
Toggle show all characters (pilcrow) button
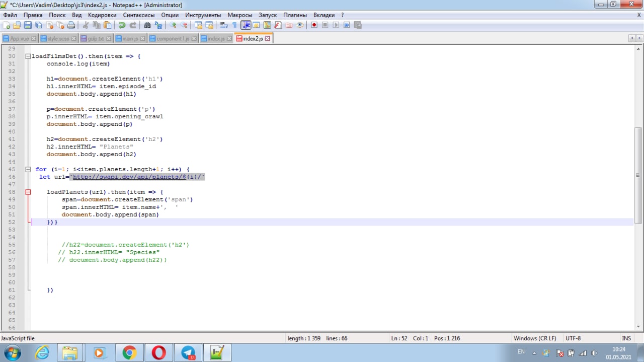pos(234,25)
